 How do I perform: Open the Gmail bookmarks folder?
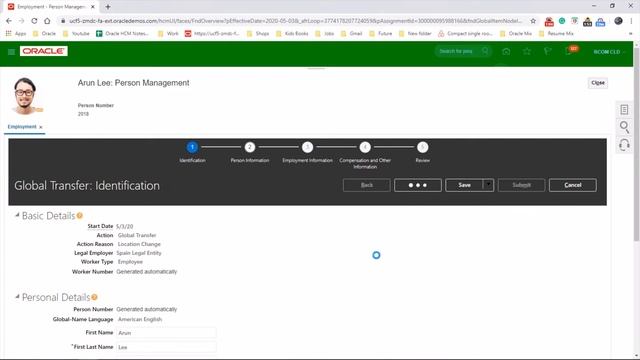351,33
